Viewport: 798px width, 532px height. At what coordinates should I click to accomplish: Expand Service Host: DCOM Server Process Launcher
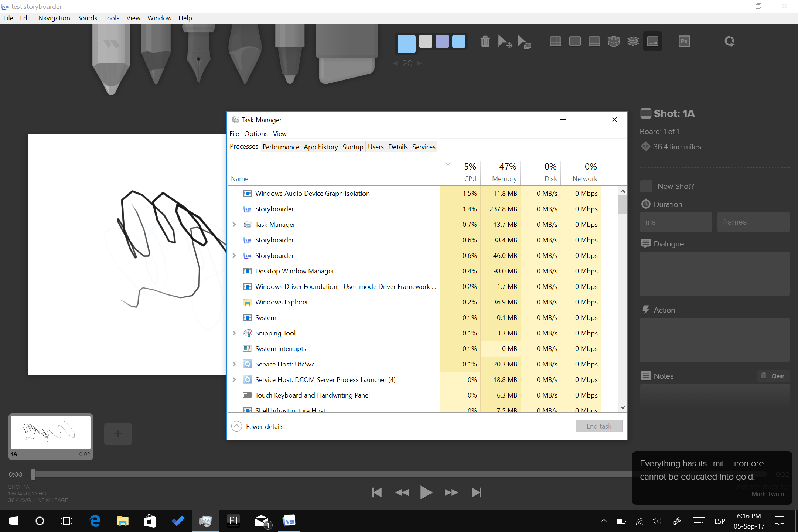(234, 379)
